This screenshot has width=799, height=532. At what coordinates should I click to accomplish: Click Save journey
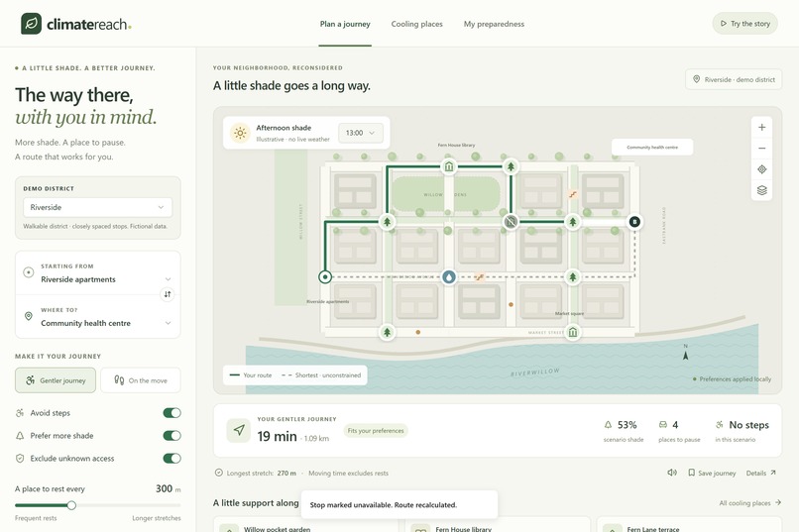(x=712, y=473)
